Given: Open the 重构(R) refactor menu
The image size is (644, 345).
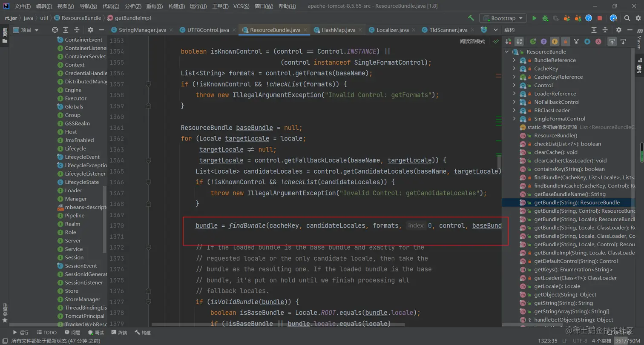Looking at the screenshot, I should click(x=154, y=6).
